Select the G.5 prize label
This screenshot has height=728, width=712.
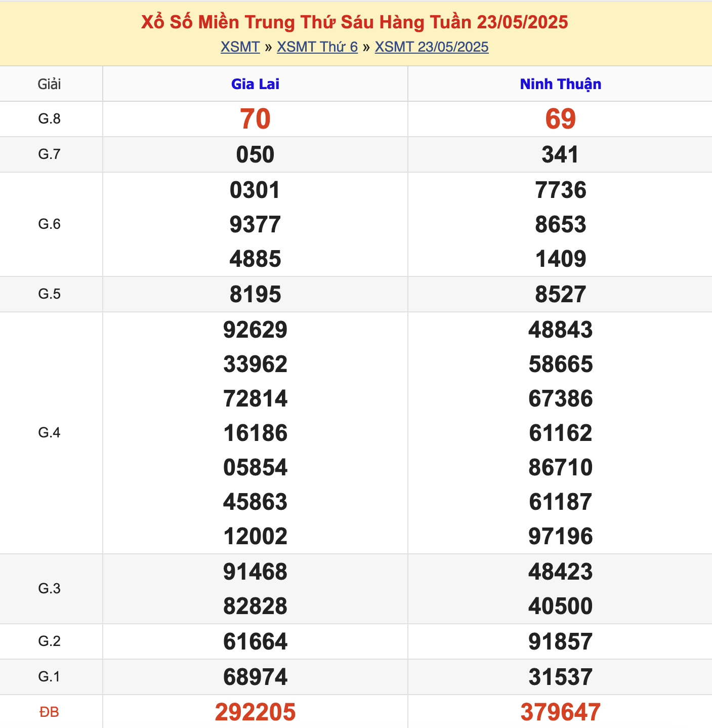click(x=50, y=294)
